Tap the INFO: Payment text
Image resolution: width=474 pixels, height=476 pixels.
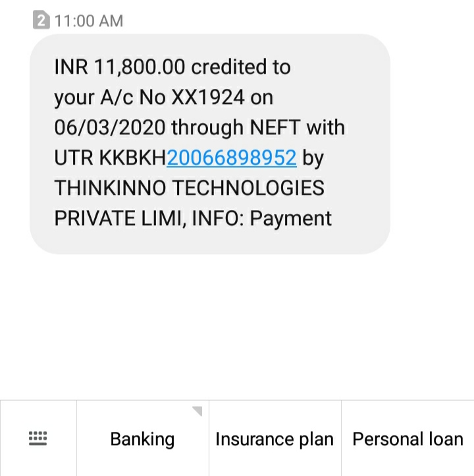click(262, 219)
